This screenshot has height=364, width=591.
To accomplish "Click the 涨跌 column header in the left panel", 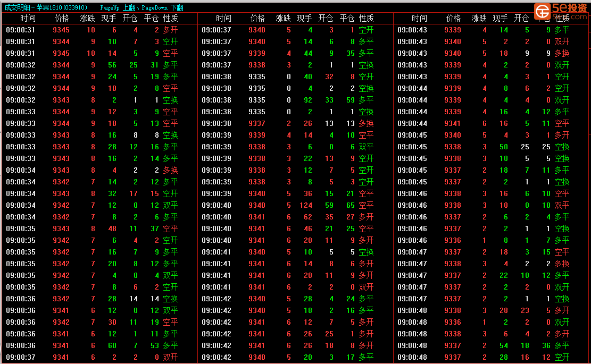I will point(87,19).
